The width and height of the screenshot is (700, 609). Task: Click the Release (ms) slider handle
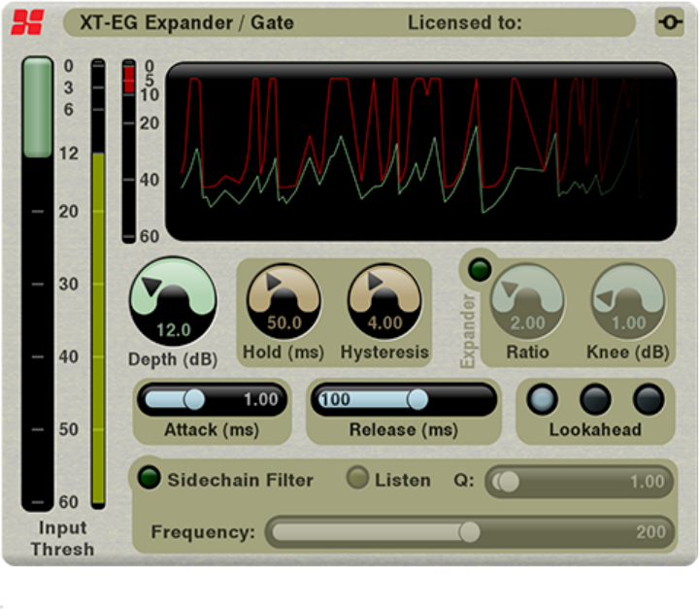(417, 399)
